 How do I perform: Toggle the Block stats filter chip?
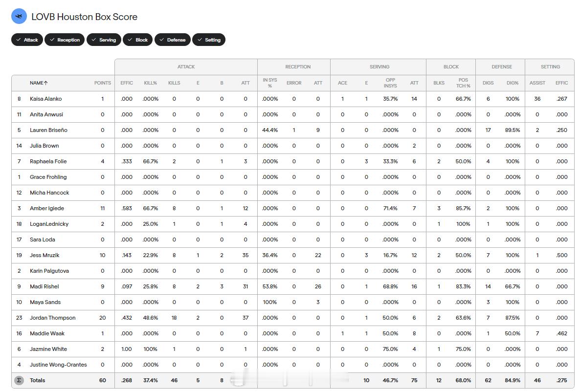coord(137,40)
